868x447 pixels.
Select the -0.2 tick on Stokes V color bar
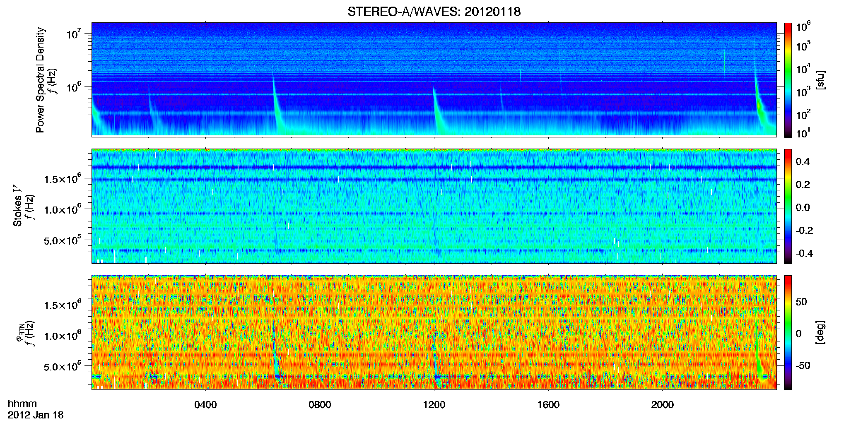pyautogui.click(x=804, y=231)
